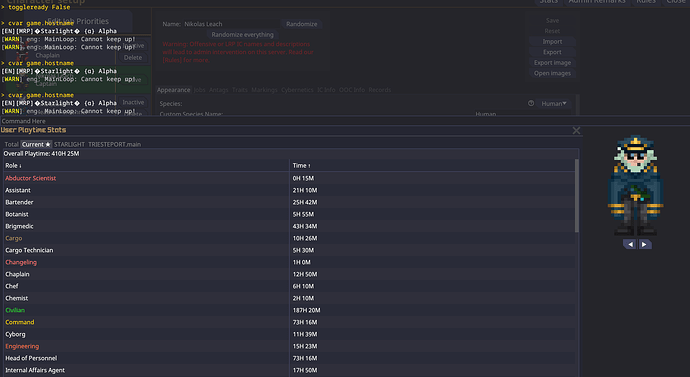Open the Antags tab

[x=218, y=90]
